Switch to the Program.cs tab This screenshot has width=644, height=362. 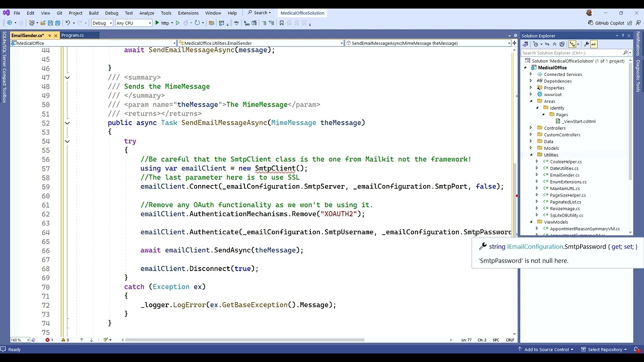point(72,35)
